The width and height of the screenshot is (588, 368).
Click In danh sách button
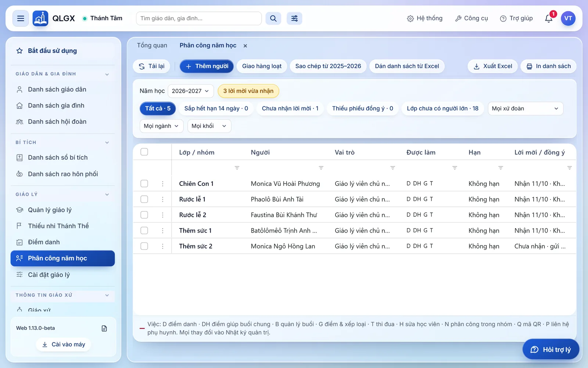point(548,66)
